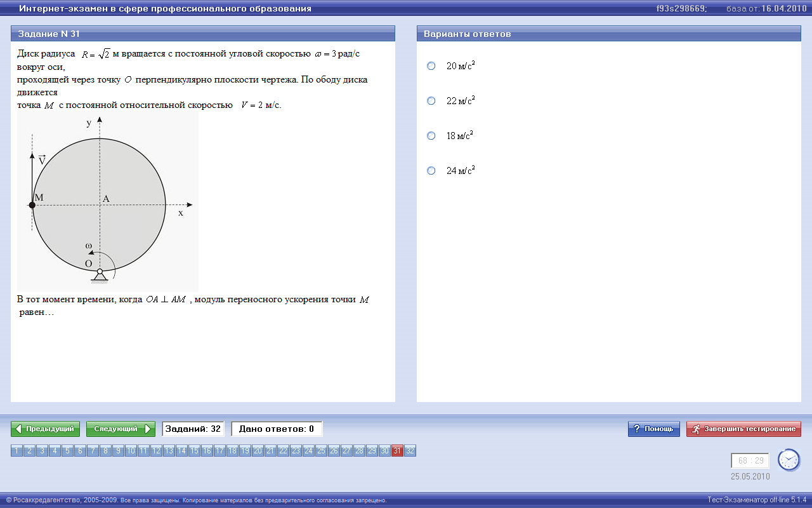
Task: Jump to question 28
Action: tap(360, 451)
